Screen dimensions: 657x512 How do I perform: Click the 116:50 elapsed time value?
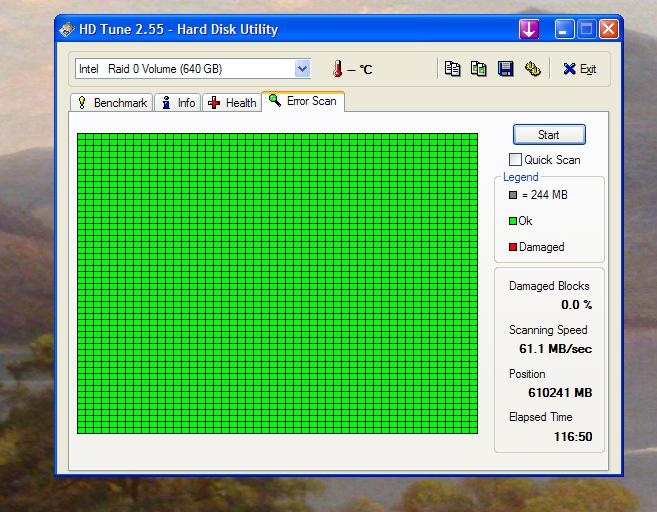(573, 437)
